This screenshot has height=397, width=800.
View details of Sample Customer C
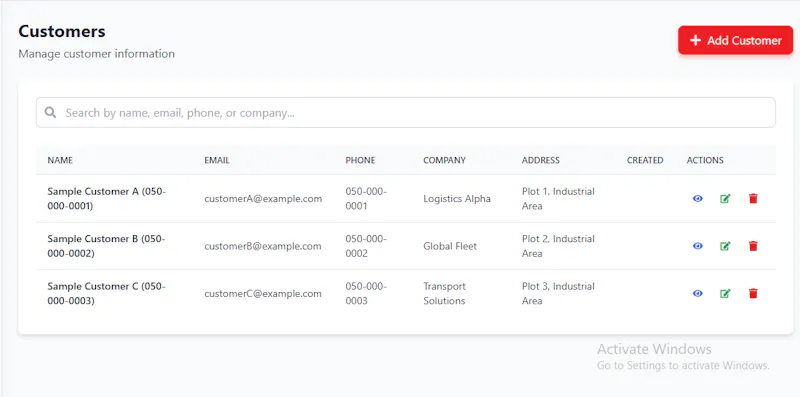(x=697, y=293)
